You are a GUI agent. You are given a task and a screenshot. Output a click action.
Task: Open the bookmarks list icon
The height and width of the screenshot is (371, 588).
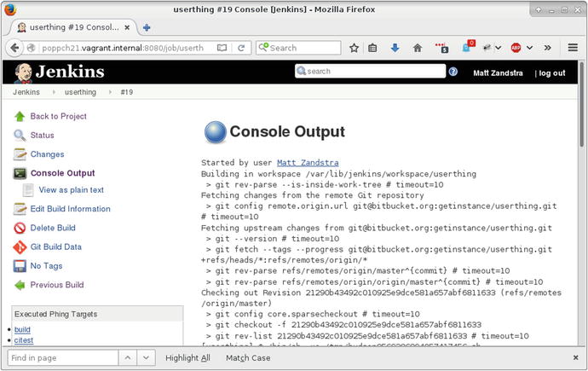[372, 48]
